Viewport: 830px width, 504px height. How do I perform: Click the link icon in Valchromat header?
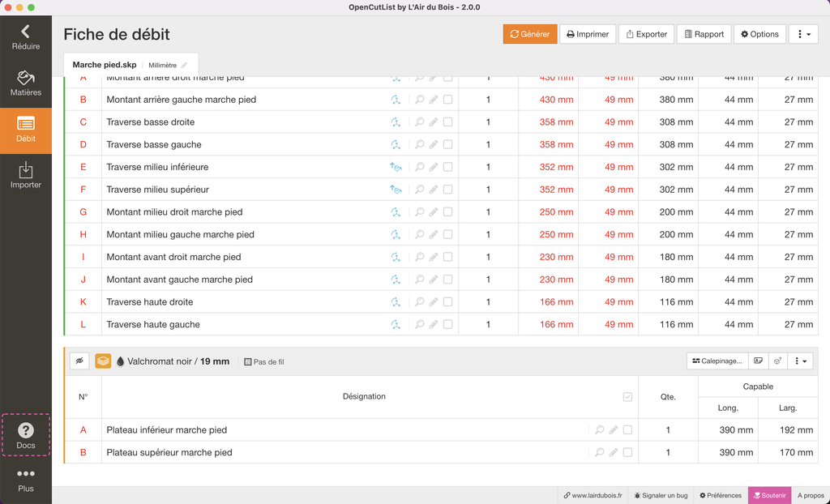click(777, 361)
